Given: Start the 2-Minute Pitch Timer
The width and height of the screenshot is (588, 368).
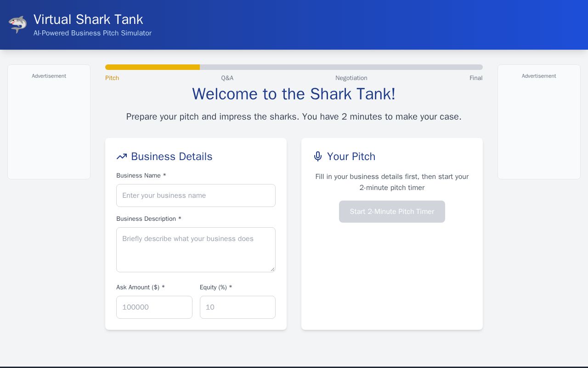Looking at the screenshot, I should [x=392, y=212].
